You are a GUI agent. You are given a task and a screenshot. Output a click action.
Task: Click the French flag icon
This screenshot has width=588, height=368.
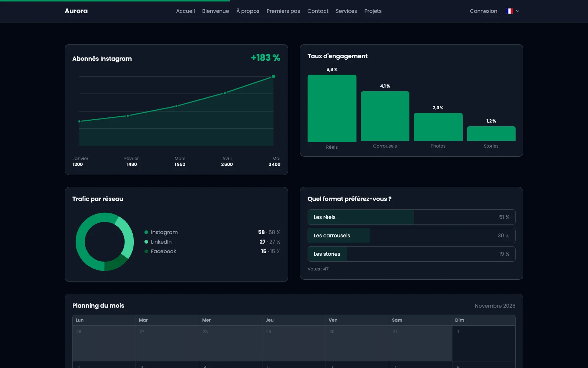(x=510, y=11)
